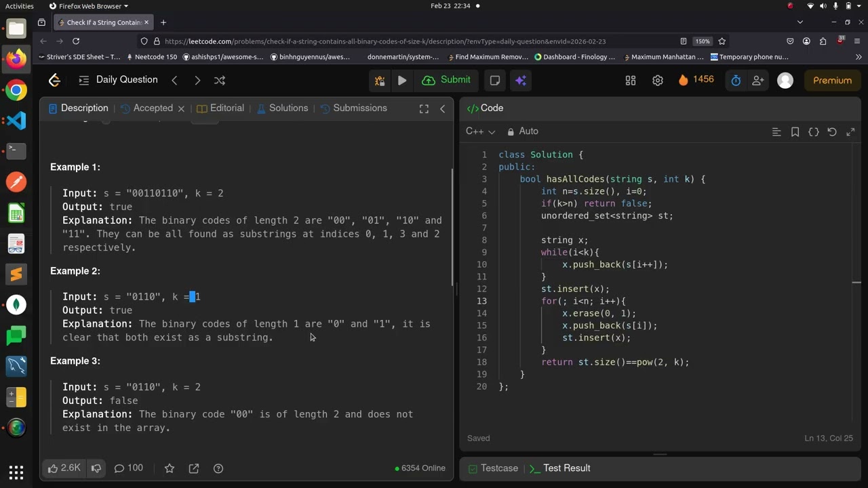This screenshot has width=868, height=488.
Task: Open the list all tabs dropdown
Action: coord(800,22)
